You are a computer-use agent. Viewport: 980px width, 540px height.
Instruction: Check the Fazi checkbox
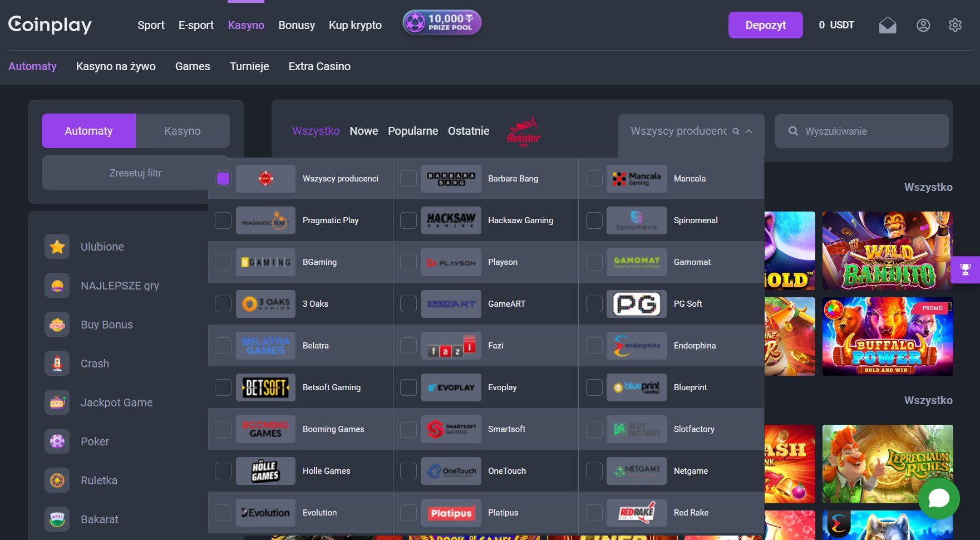(x=408, y=346)
